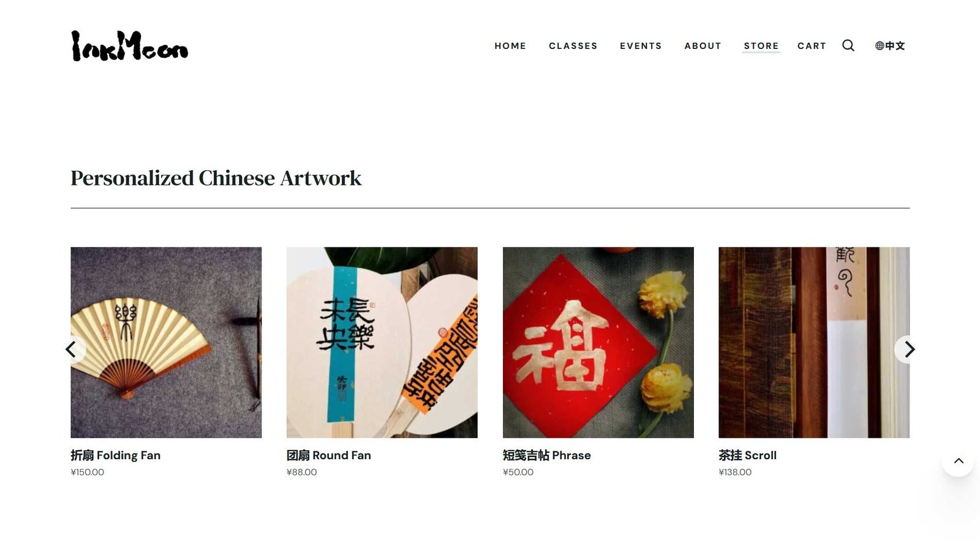980x551 pixels.
Task: Click the 短笺吉帖 Phrase title link
Action: click(x=547, y=455)
